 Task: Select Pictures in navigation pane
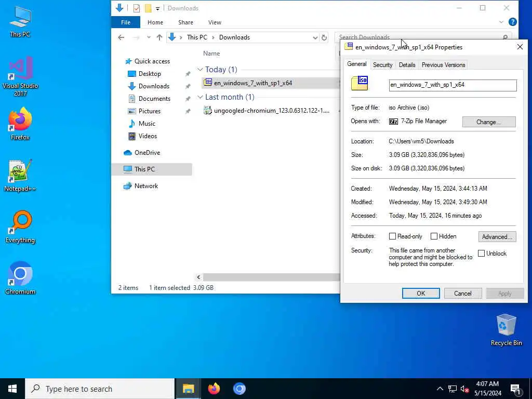(149, 111)
